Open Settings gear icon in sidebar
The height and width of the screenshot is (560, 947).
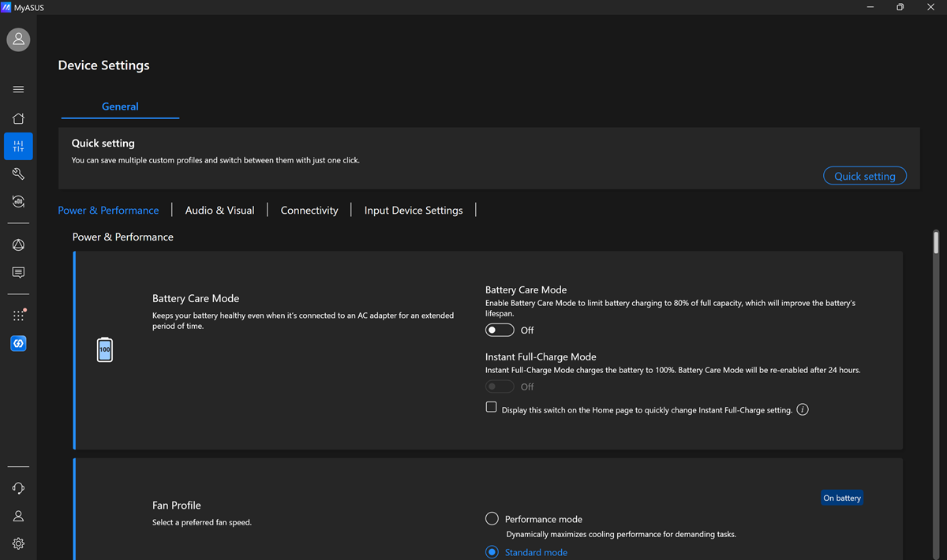(18, 543)
